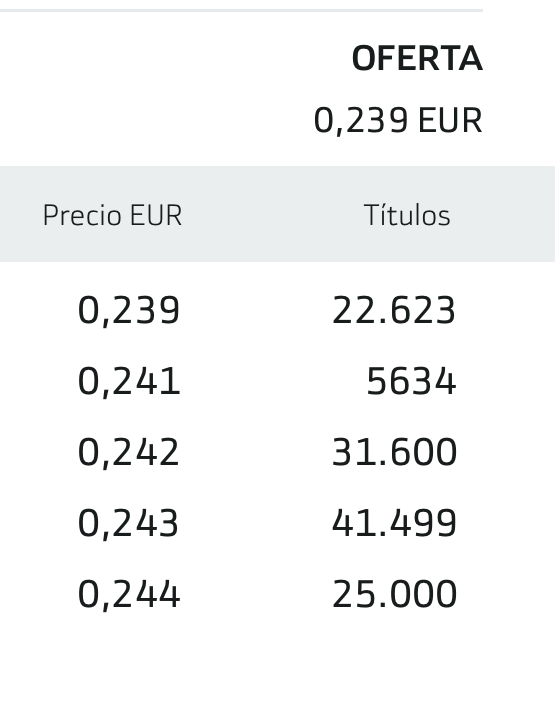Select 22.623 títulos value
This screenshot has width=555, height=727.
(394, 310)
